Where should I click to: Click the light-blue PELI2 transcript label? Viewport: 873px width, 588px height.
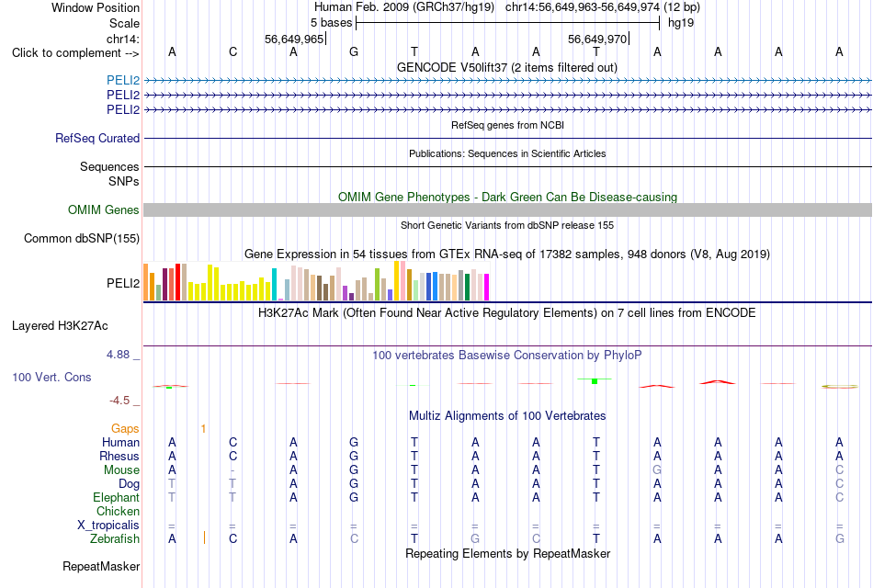pos(123,80)
